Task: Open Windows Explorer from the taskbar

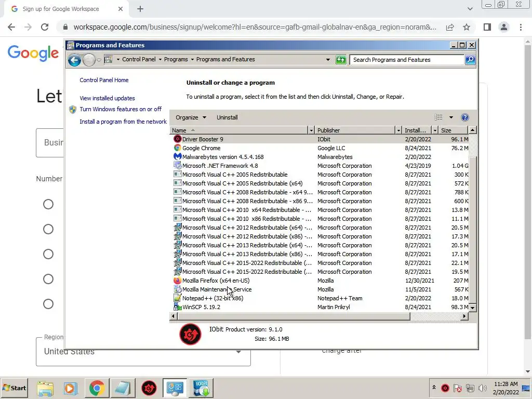Action: click(x=45, y=388)
